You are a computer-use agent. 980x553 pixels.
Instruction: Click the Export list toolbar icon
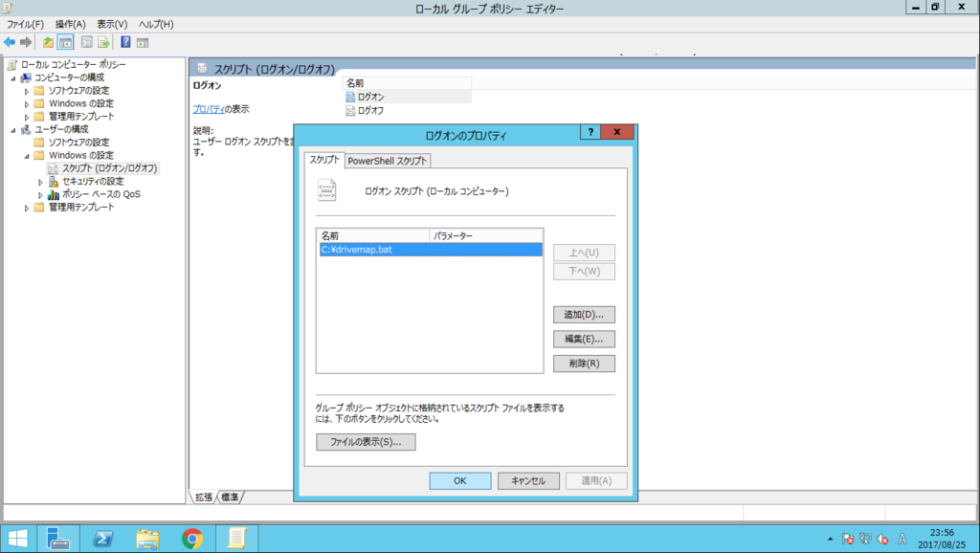[x=103, y=42]
